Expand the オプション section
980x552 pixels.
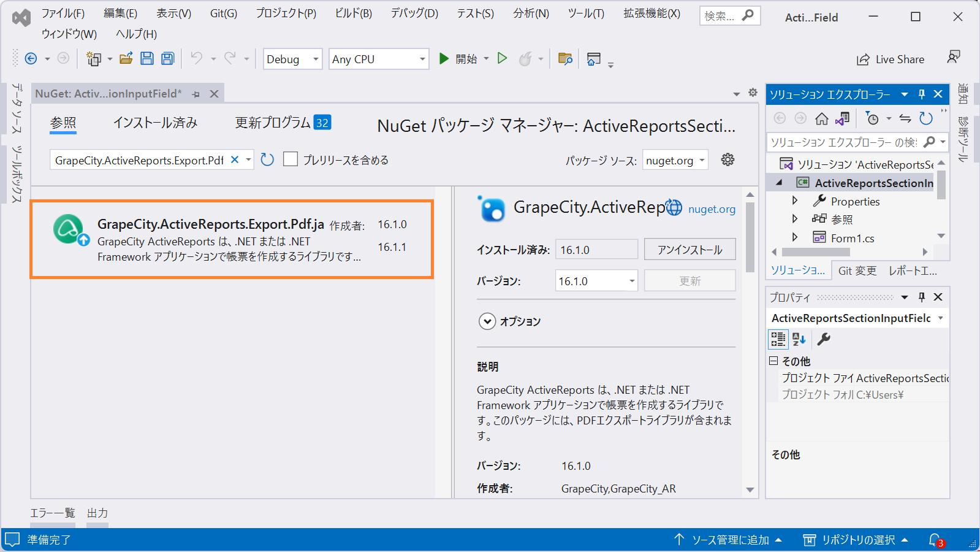(x=487, y=321)
